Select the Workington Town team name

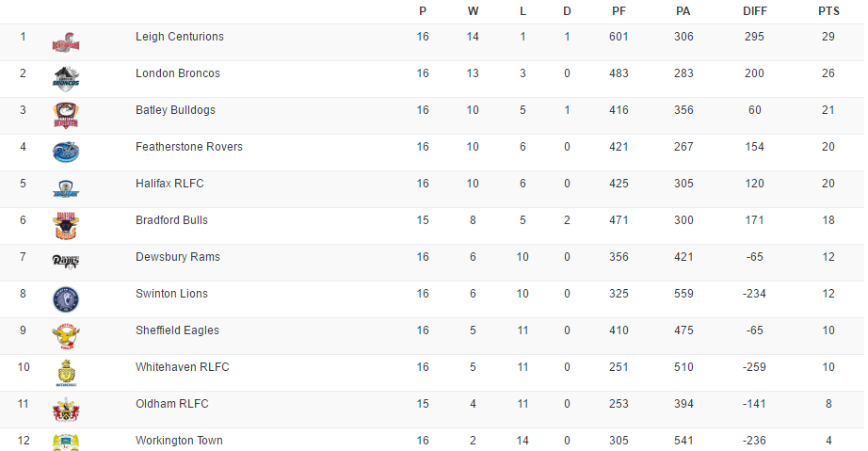(179, 441)
